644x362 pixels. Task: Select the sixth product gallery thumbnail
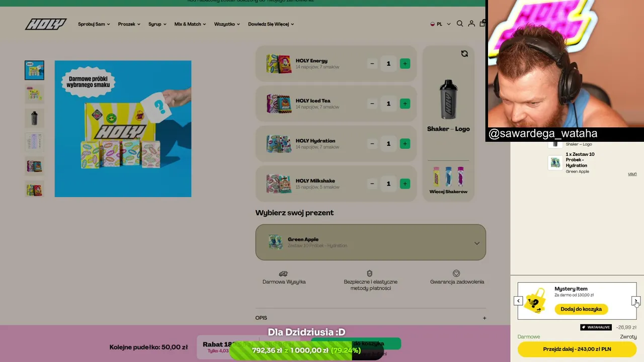pos(34,189)
